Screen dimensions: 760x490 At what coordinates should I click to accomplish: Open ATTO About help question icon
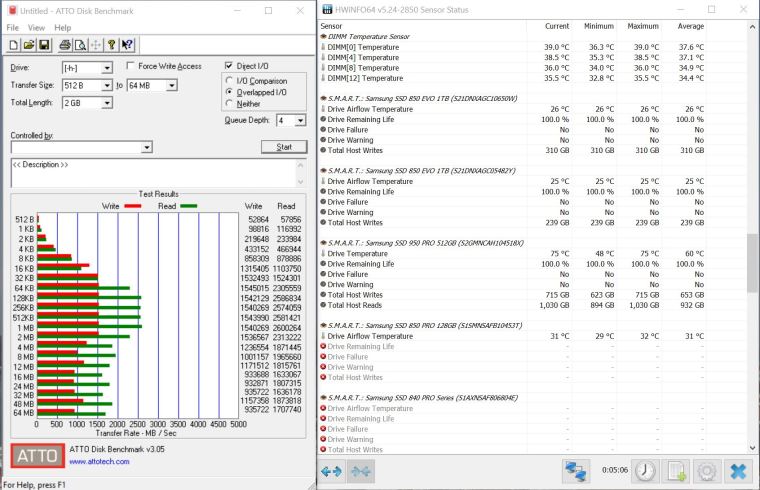(x=111, y=45)
